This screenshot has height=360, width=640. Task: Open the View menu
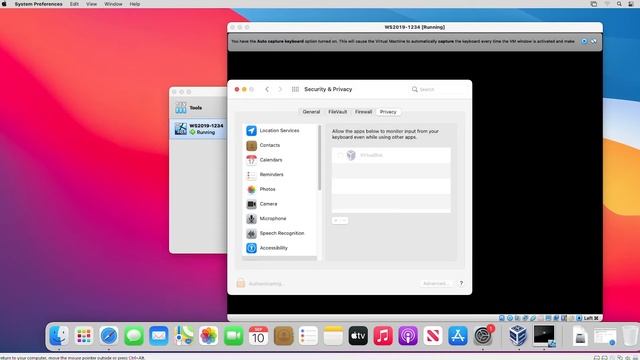click(x=91, y=4)
